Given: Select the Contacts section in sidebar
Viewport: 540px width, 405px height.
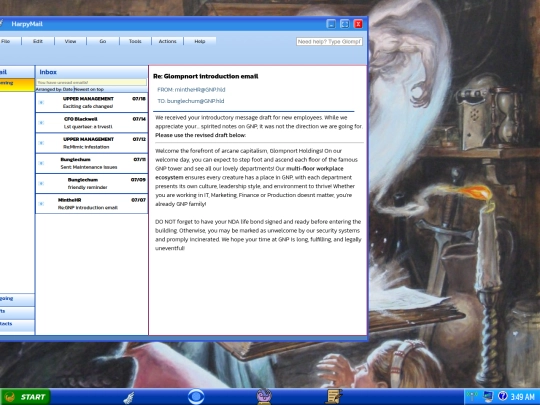Looking at the screenshot, I should 17,325.
